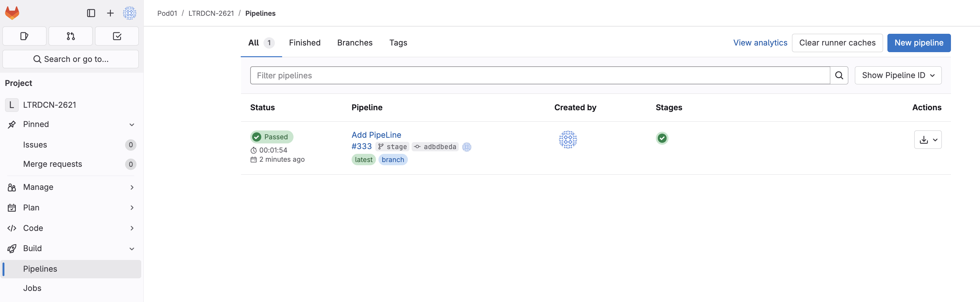Viewport: 980px width, 302px height.
Task: Click the passed stage status icon
Action: [x=662, y=138]
